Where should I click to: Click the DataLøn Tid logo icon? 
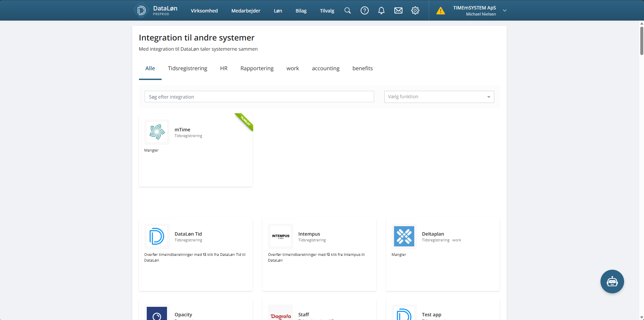pos(157,236)
